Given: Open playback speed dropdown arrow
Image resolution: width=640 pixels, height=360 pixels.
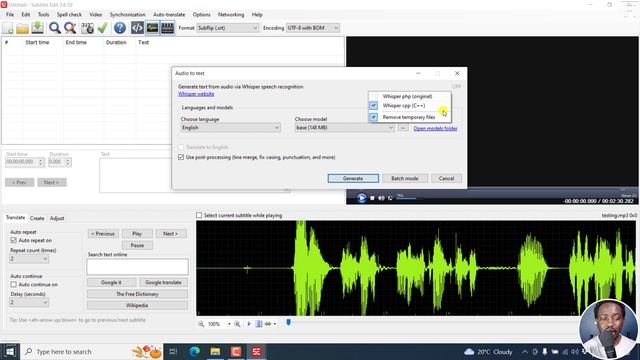Looking at the screenshot, I should tap(275, 324).
